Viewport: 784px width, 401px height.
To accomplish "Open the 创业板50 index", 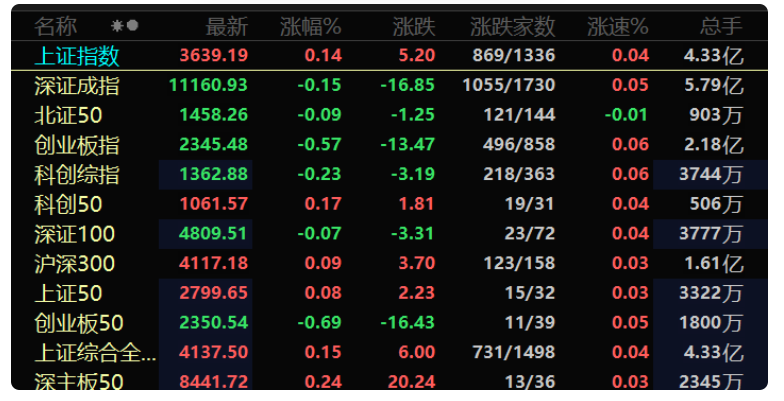I will (x=389, y=322).
